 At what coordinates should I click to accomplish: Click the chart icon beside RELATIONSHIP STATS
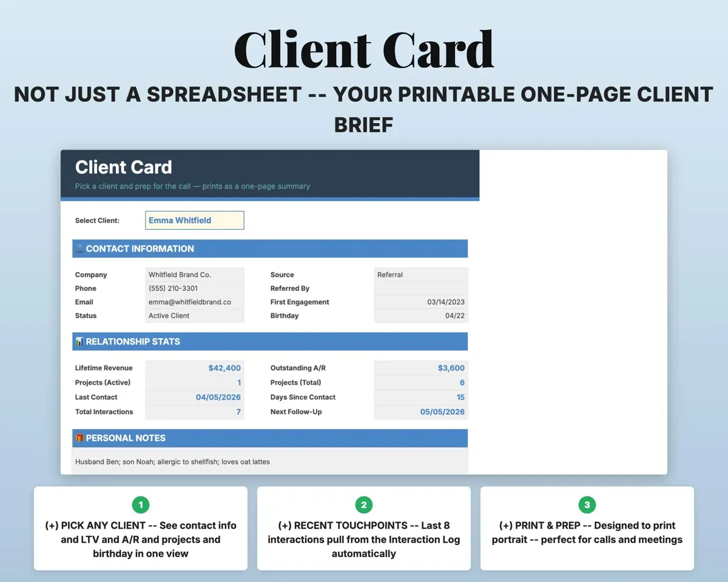(79, 341)
